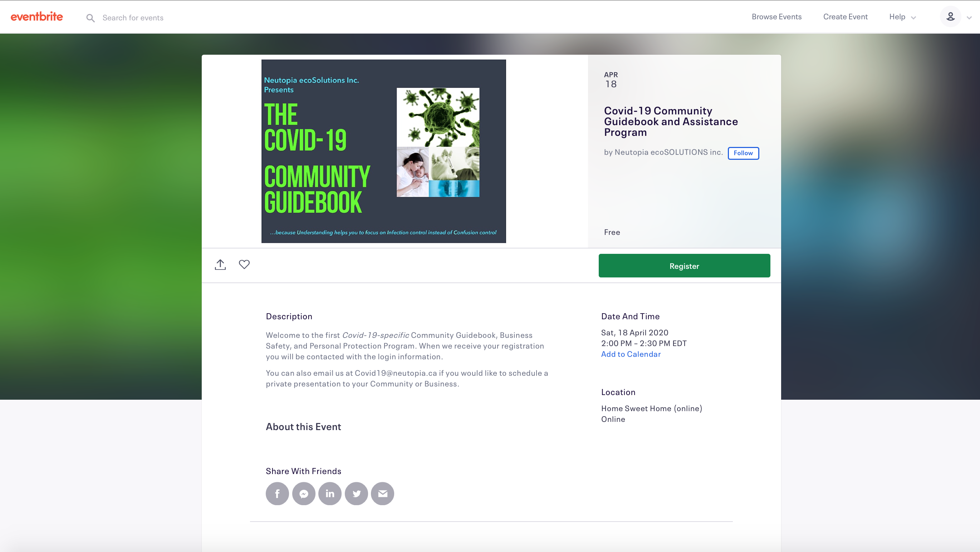
Task: Click the 'Date And Time' heading
Action: [x=630, y=316]
